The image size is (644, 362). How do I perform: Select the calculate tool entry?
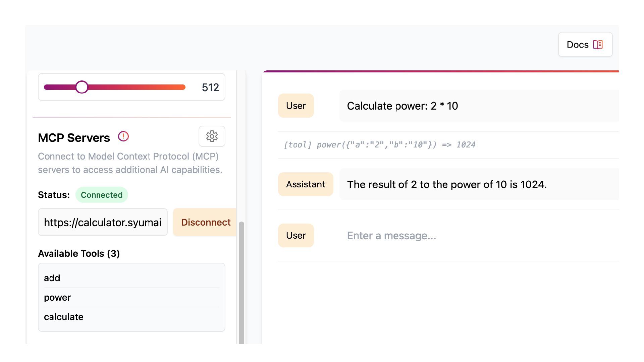tap(64, 317)
